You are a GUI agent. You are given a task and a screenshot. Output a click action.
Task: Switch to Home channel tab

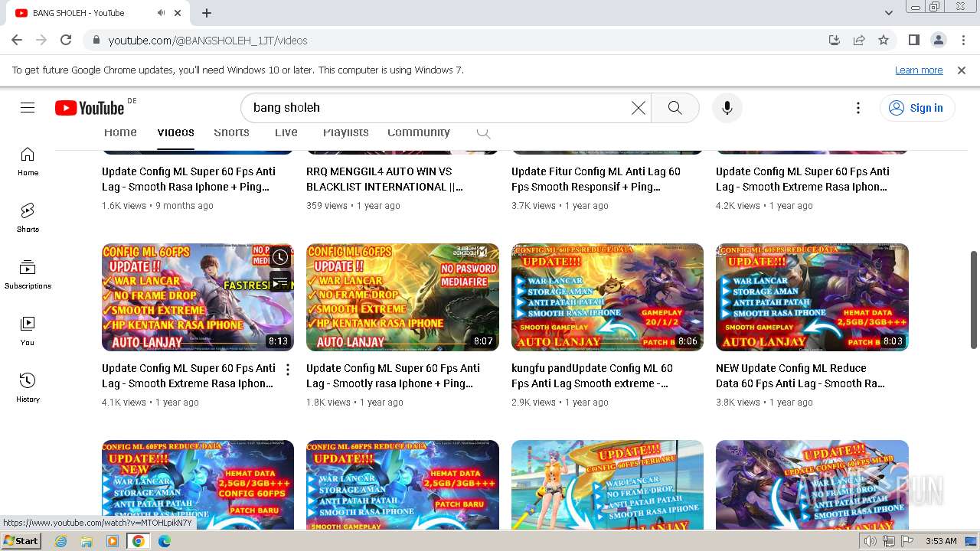point(120,132)
